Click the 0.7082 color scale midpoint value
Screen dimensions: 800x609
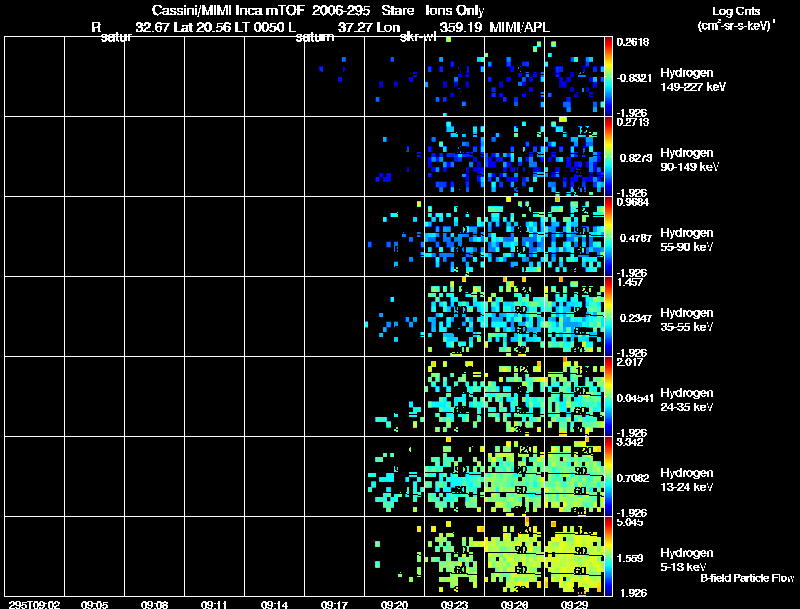click(633, 478)
